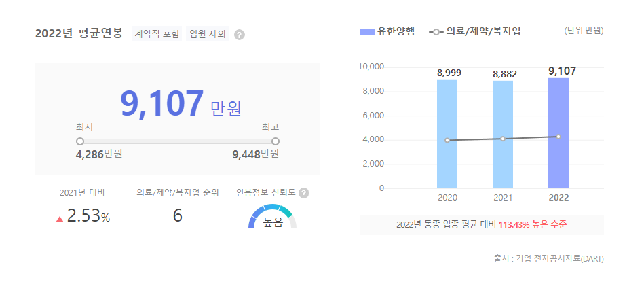644x295 pixels.
Task: Click the 2021 axis label
Action: click(x=503, y=198)
